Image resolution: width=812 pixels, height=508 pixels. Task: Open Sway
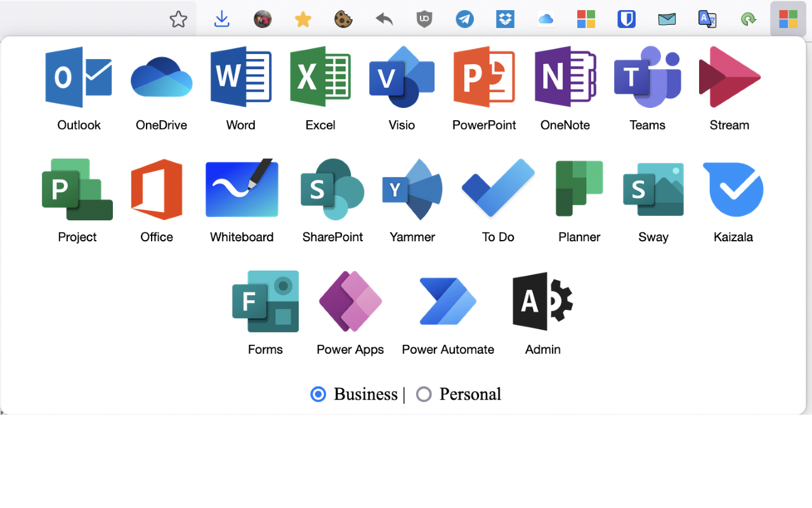(653, 189)
